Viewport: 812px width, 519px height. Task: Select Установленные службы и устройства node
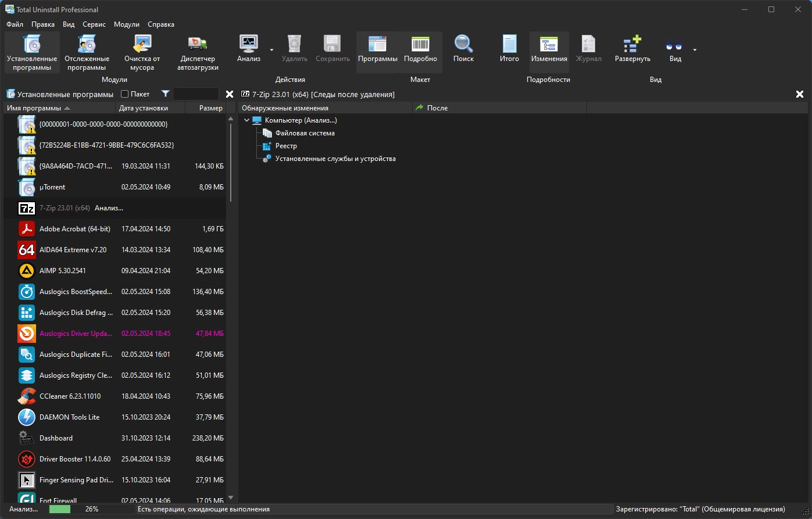pyautogui.click(x=335, y=159)
